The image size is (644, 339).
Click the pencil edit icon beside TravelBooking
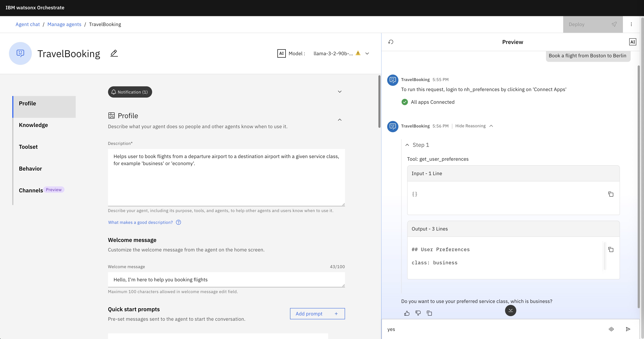[114, 53]
